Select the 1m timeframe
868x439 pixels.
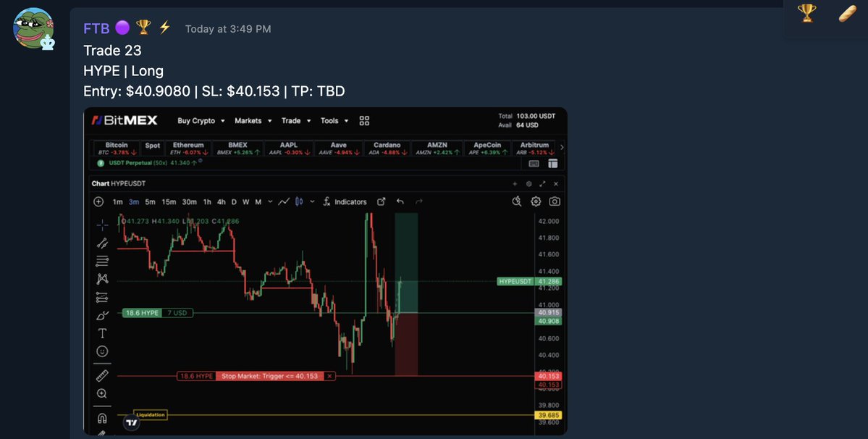click(x=117, y=202)
